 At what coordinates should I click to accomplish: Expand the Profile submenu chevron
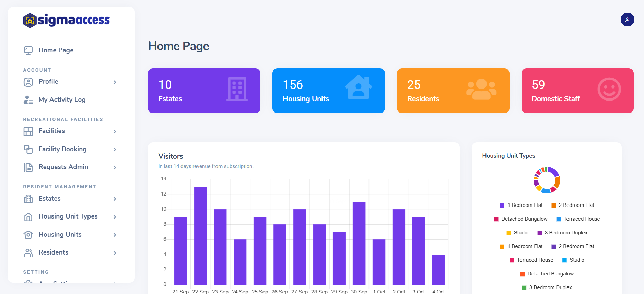click(x=115, y=82)
